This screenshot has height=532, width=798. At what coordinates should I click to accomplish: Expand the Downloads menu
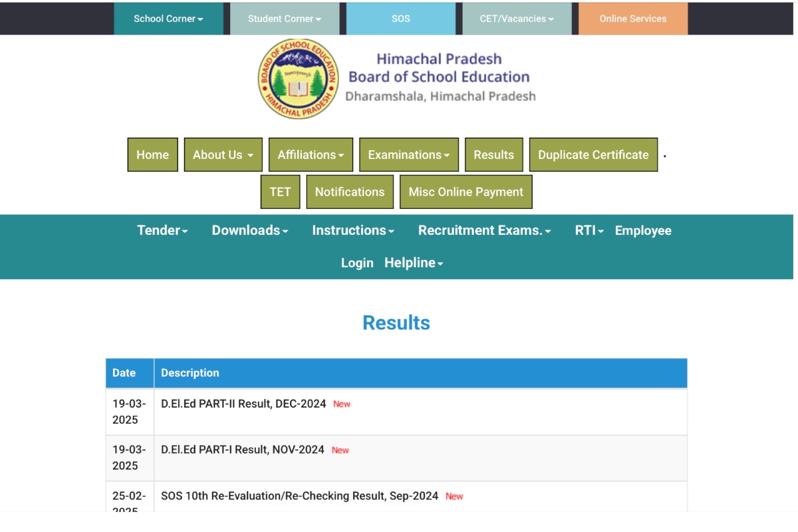coord(250,230)
